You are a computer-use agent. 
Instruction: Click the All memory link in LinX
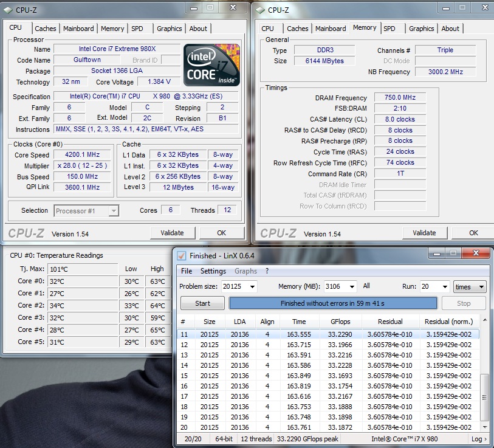pos(366,286)
